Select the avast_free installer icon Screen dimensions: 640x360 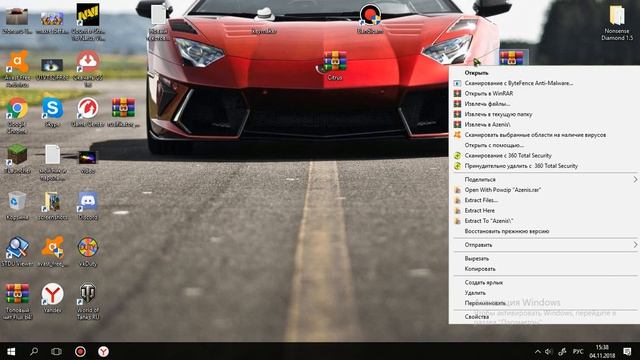[x=52, y=248]
